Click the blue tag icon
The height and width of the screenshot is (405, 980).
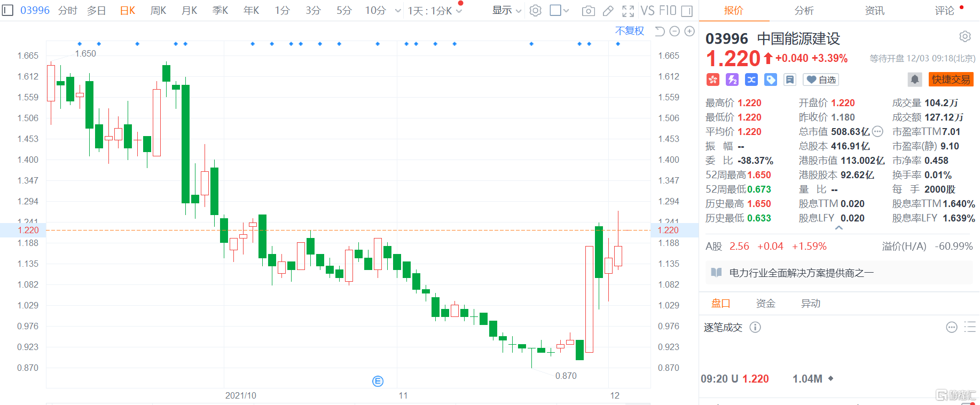771,80
